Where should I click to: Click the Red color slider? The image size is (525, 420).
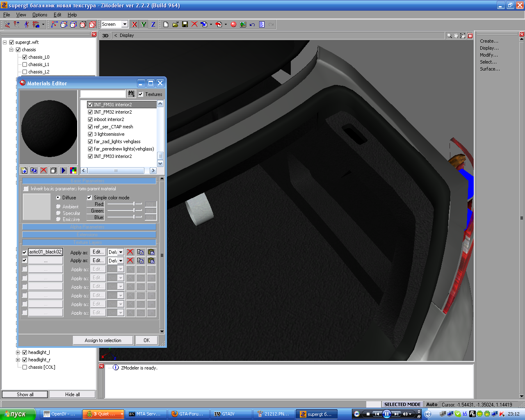125,204
